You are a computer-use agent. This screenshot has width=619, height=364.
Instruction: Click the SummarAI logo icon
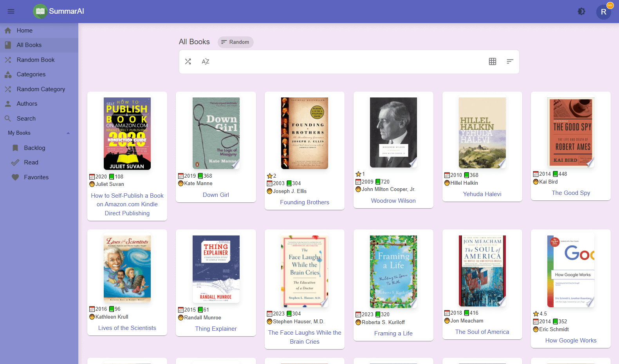(x=40, y=11)
